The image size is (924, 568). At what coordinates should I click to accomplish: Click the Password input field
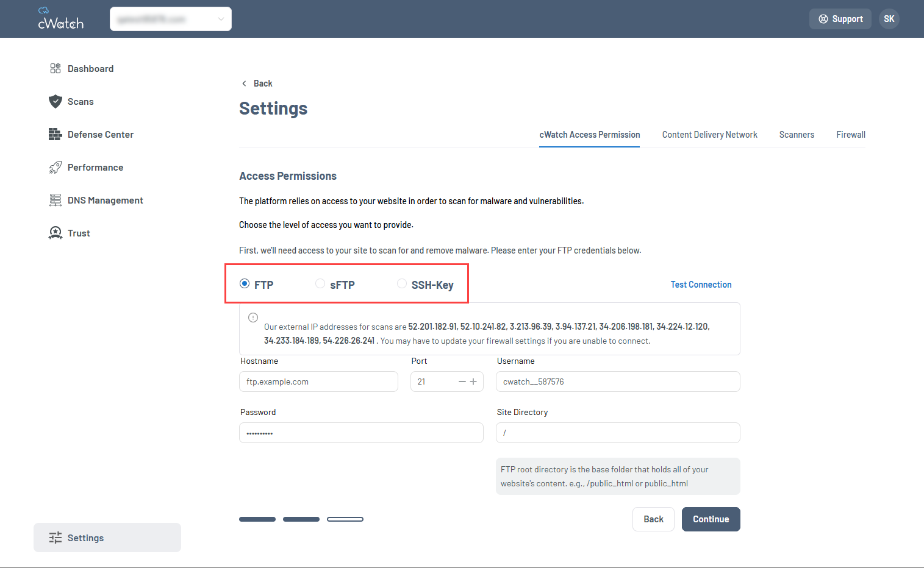coord(361,433)
